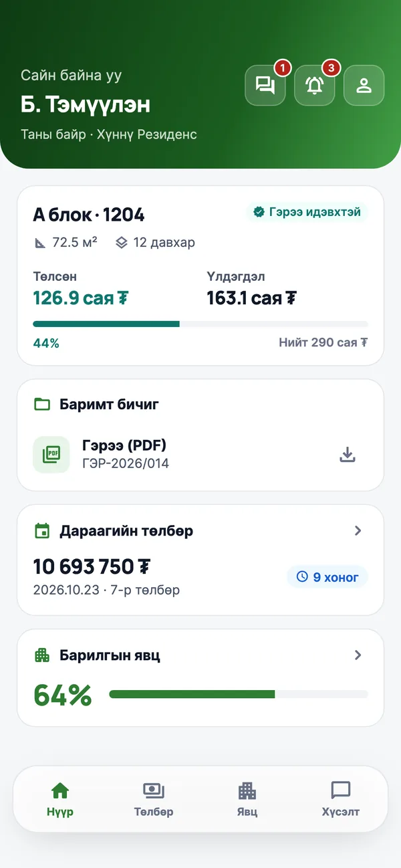Tap the PDF file icon thumbnail
401x868 pixels.
[51, 455]
